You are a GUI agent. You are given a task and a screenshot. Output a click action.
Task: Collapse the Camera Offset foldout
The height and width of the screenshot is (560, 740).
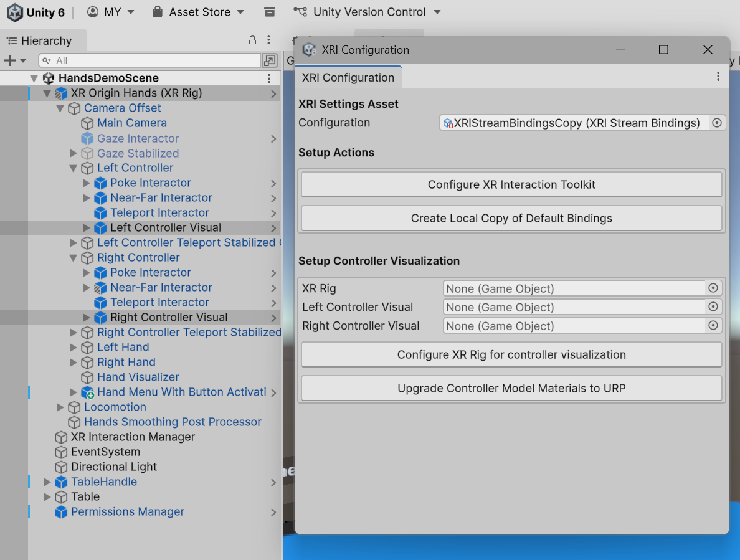click(60, 108)
